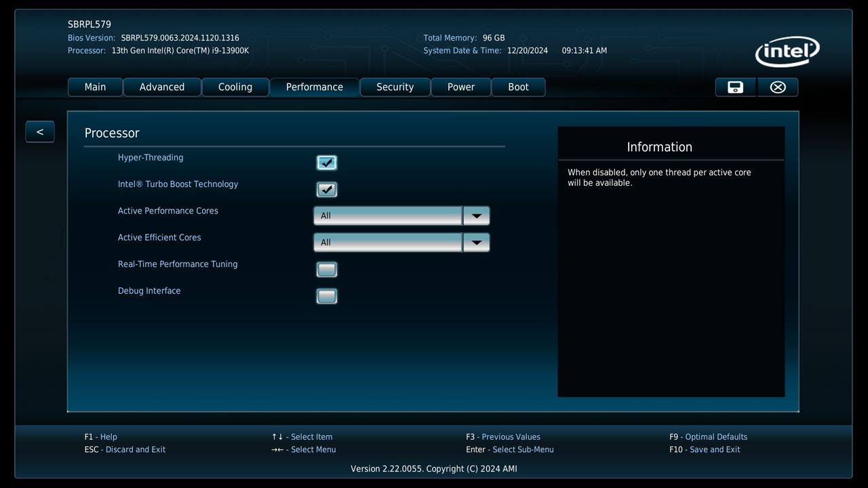868x488 pixels.
Task: Enable the Debug Interface checkbox
Action: (327, 296)
